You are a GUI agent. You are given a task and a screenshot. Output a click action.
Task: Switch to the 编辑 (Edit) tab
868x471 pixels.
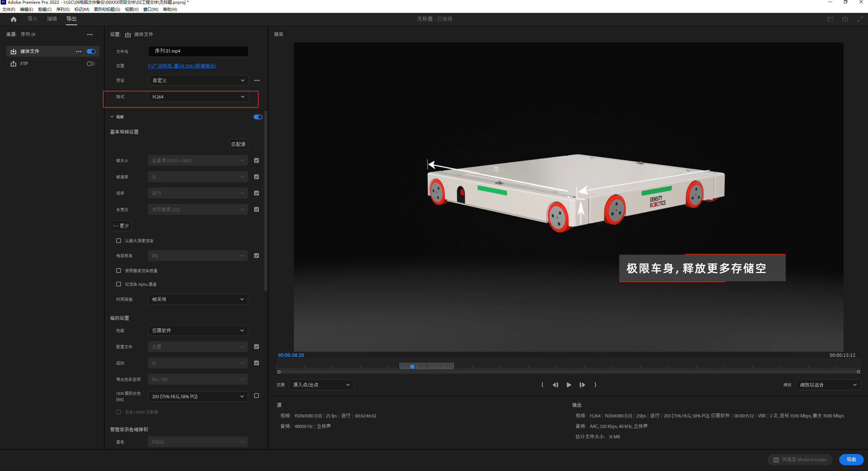coord(52,19)
